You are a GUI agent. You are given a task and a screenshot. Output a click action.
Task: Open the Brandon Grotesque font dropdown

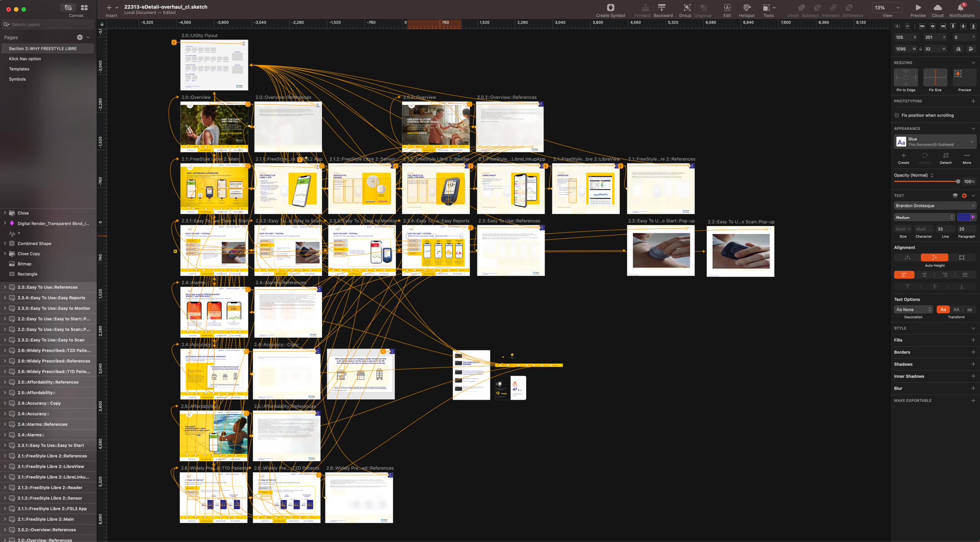click(x=935, y=206)
